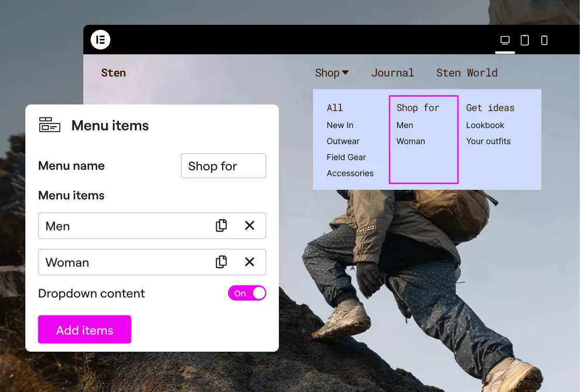This screenshot has height=392, width=580.
Task: Open the Journal menu item
Action: (393, 73)
